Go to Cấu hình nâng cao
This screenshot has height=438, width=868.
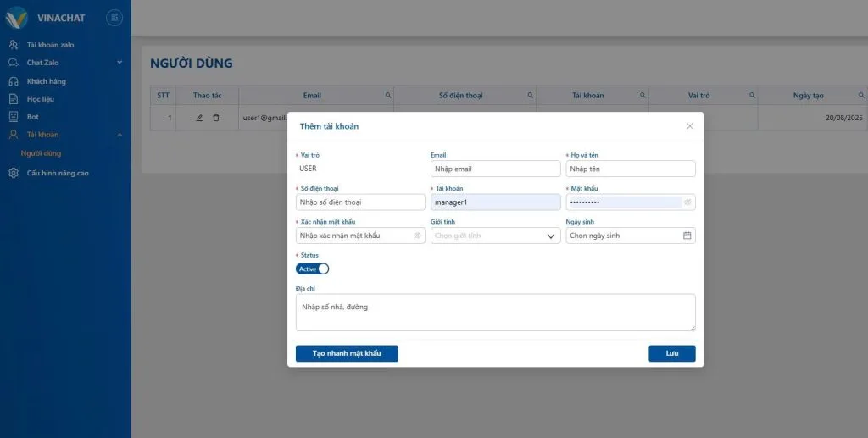coord(58,173)
